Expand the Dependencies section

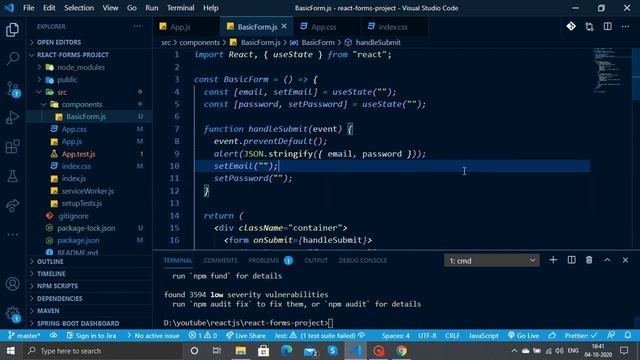click(x=60, y=298)
